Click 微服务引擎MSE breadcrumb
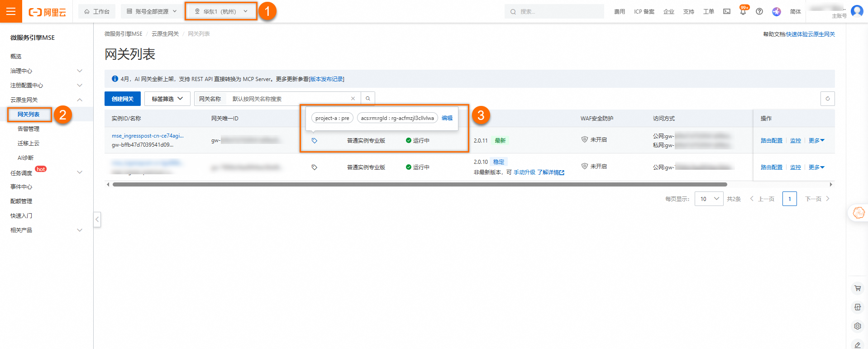 [x=123, y=34]
